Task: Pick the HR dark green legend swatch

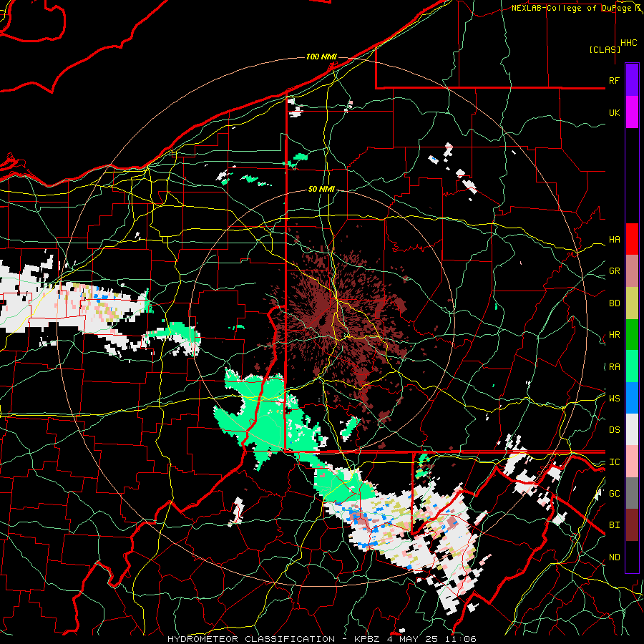Action: pyautogui.click(x=632, y=334)
